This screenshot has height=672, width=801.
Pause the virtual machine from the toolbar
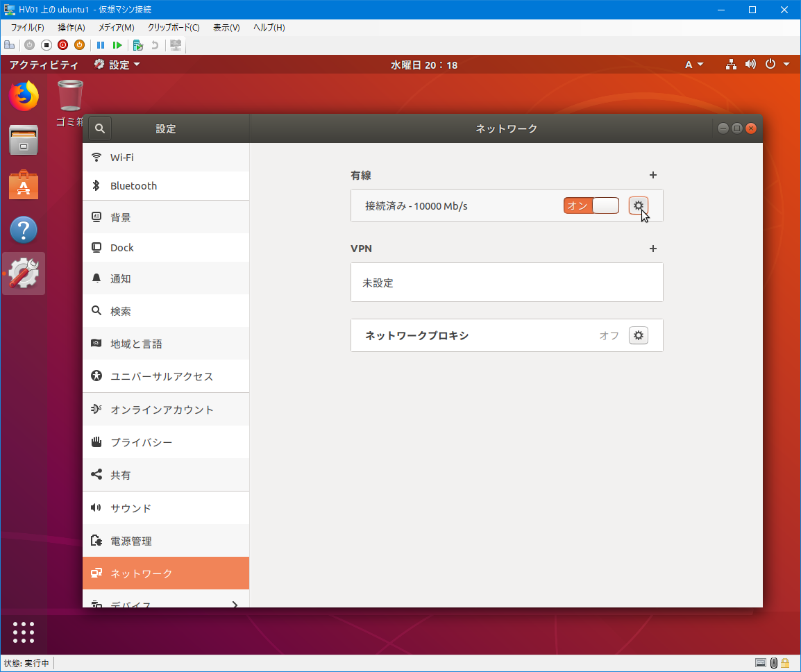(100, 44)
